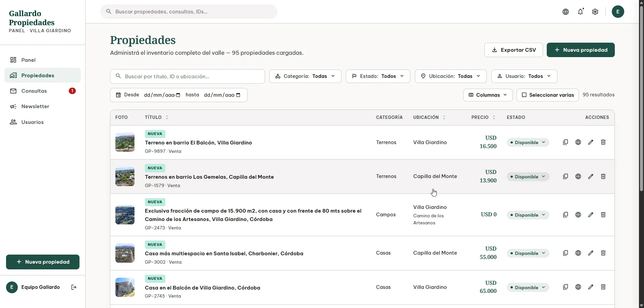The width and height of the screenshot is (644, 308).
Task: View GP-2473 on site via globe icon
Action: pos(578,215)
